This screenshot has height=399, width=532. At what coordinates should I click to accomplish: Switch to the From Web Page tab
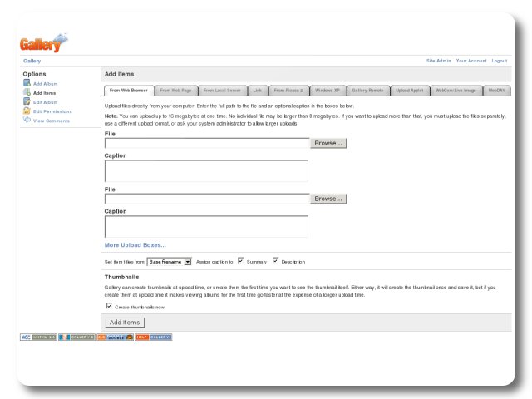point(175,90)
